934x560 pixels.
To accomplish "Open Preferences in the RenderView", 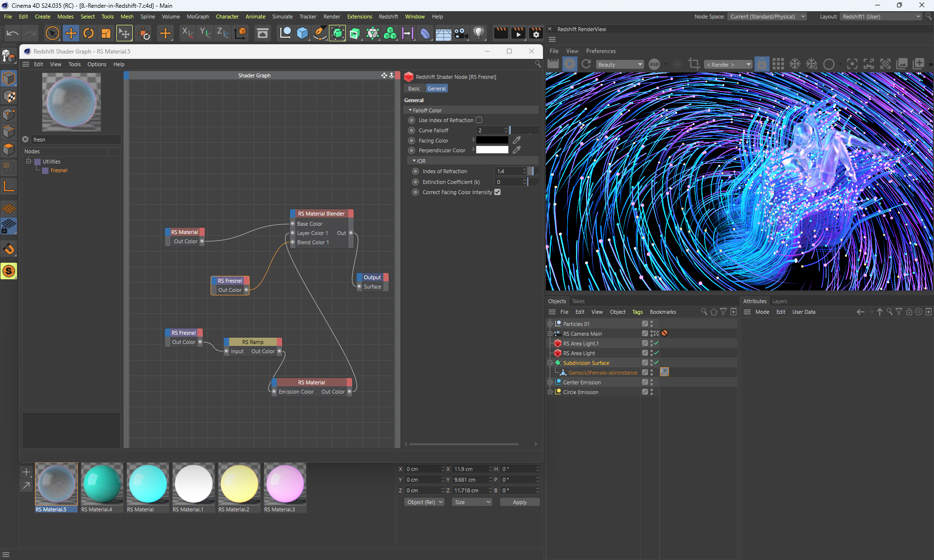I will [x=600, y=51].
